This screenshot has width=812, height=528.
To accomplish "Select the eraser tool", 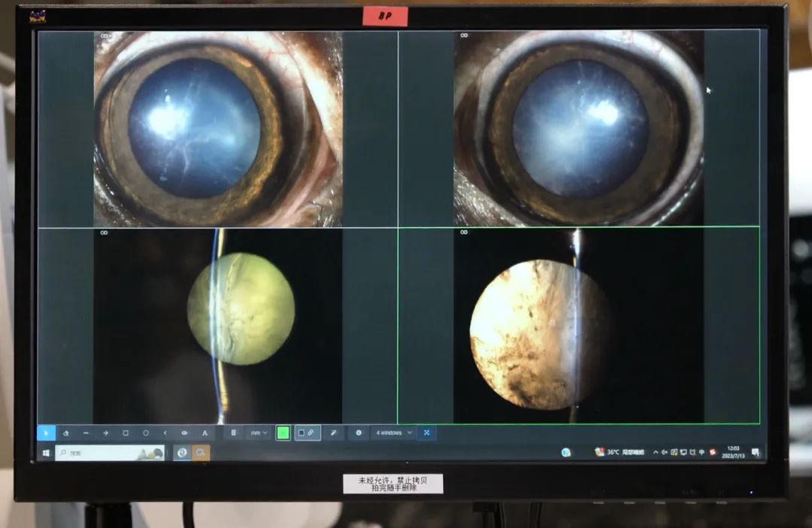I will coord(65,432).
